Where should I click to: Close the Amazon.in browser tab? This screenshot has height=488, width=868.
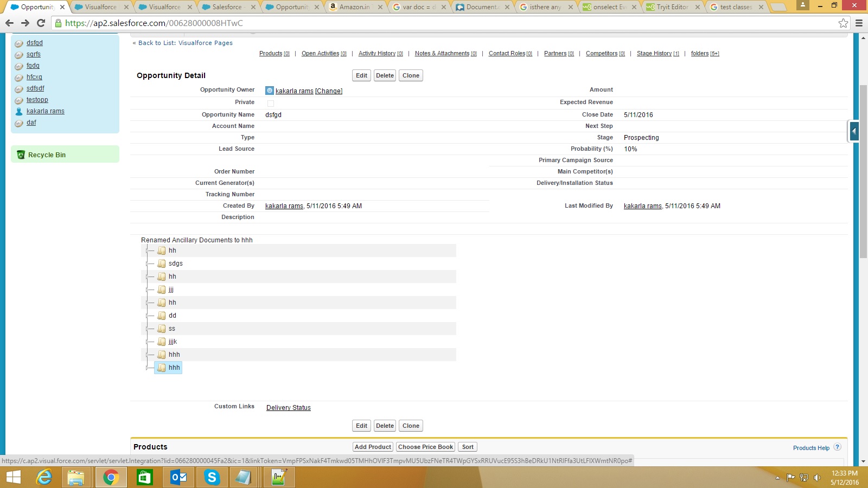coord(380,7)
